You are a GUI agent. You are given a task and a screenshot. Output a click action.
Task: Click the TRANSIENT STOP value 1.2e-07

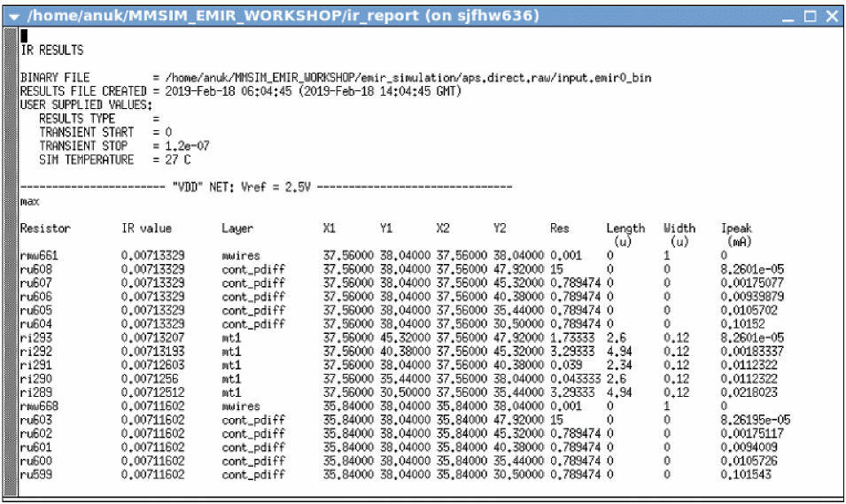click(x=187, y=145)
